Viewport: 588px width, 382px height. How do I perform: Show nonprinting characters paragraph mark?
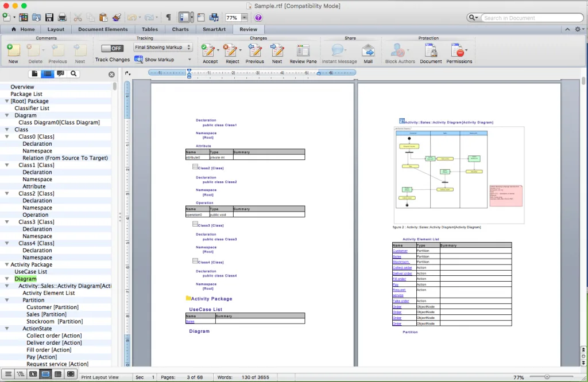(168, 17)
